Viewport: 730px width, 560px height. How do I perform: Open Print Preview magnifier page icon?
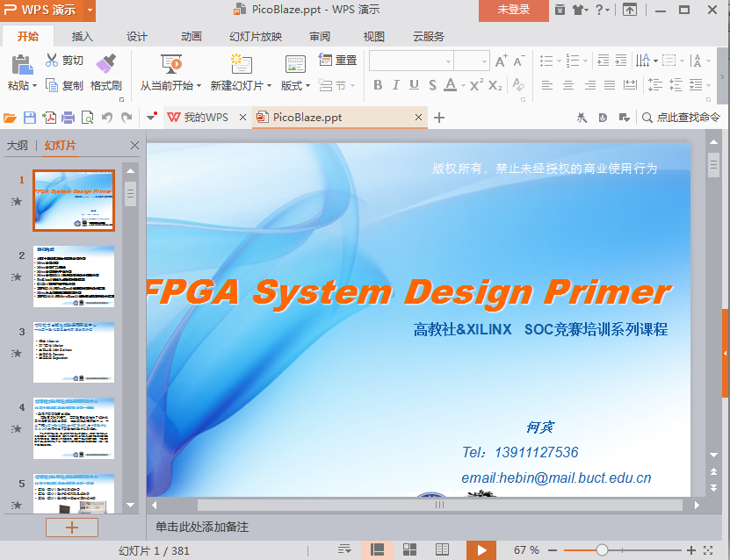click(x=87, y=118)
